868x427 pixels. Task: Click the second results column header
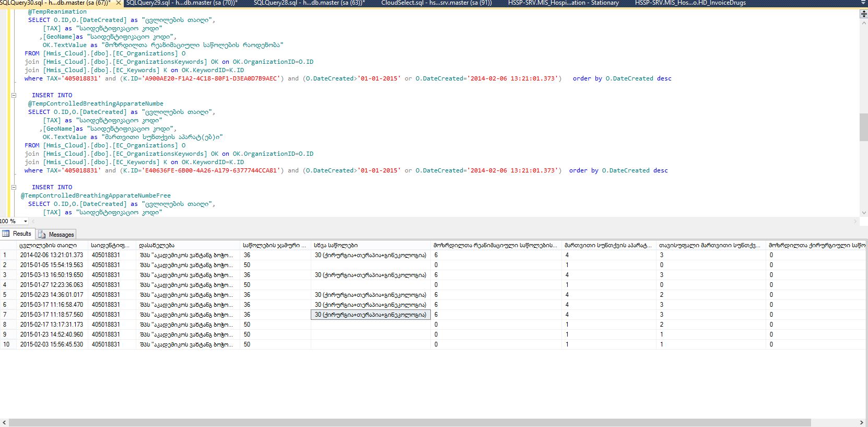(111, 245)
